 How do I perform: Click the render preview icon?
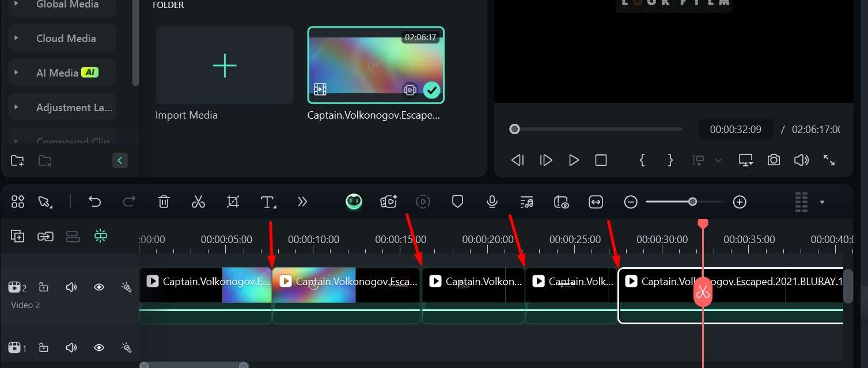pyautogui.click(x=423, y=202)
